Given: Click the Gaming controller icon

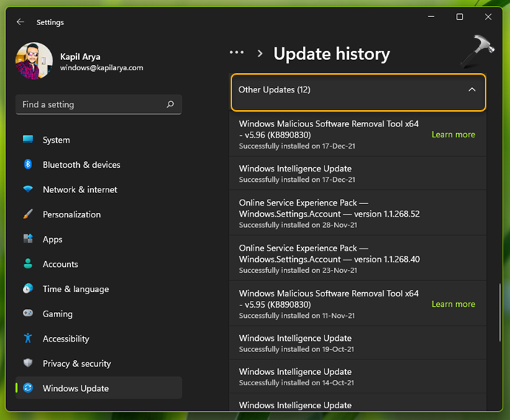Looking at the screenshot, I should (28, 314).
